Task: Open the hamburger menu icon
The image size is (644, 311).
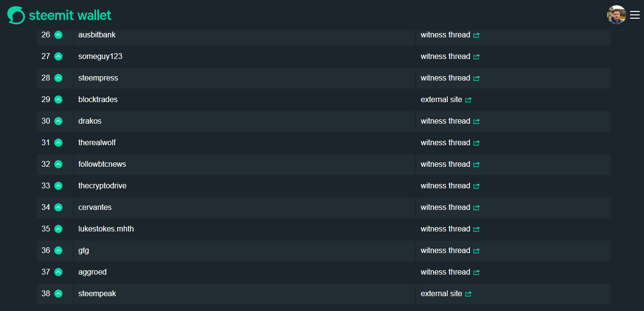Action: (x=635, y=15)
